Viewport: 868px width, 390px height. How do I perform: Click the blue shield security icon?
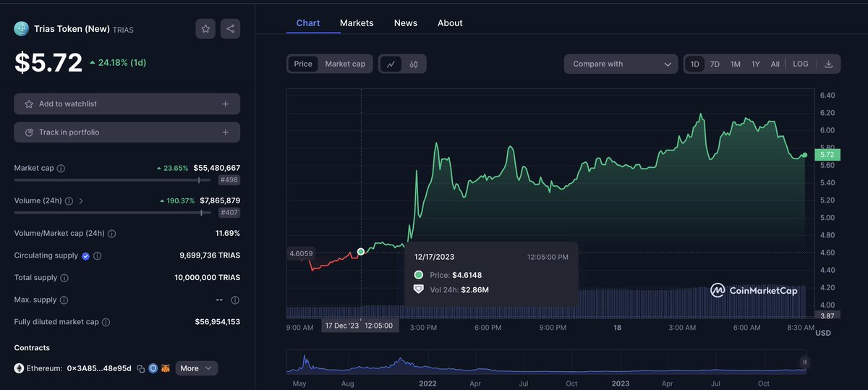tap(153, 368)
